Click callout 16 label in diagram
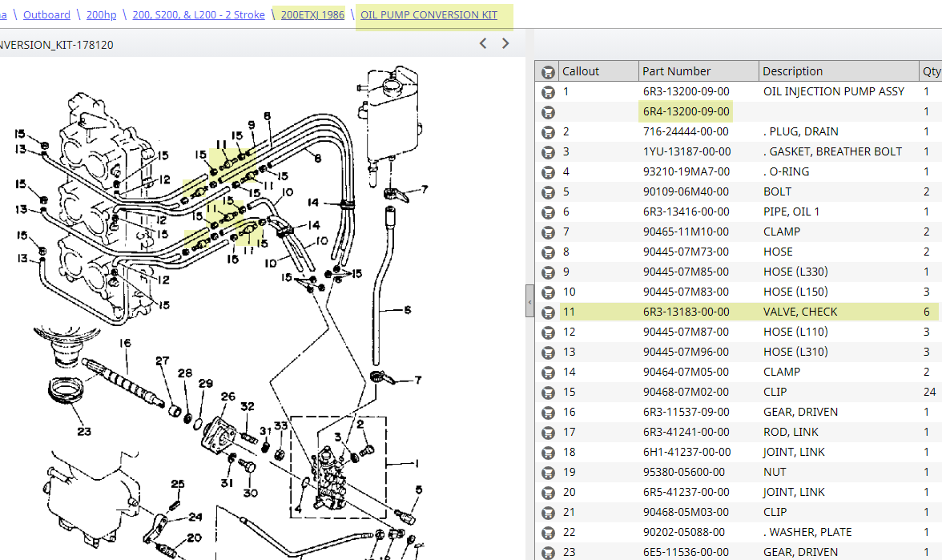Screen dimensions: 942x560 point(125,343)
